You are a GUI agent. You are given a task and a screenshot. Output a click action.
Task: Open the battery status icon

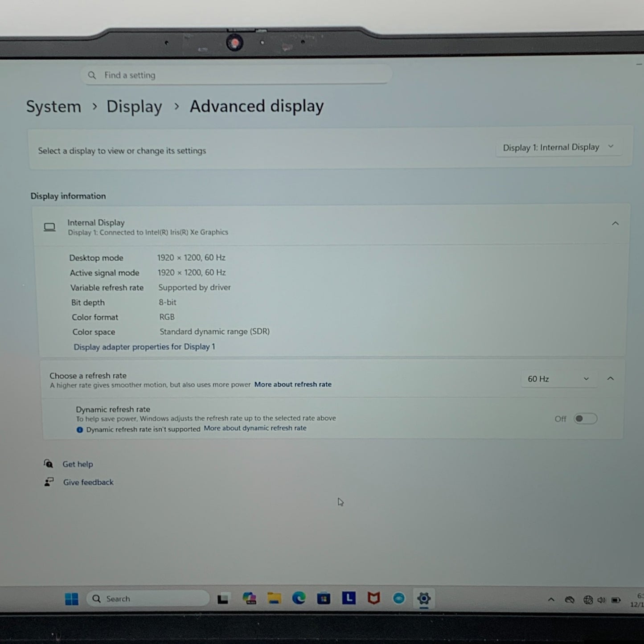615,600
